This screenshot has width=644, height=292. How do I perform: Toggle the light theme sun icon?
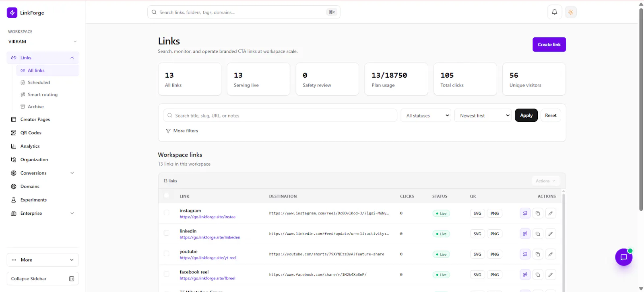(570, 12)
